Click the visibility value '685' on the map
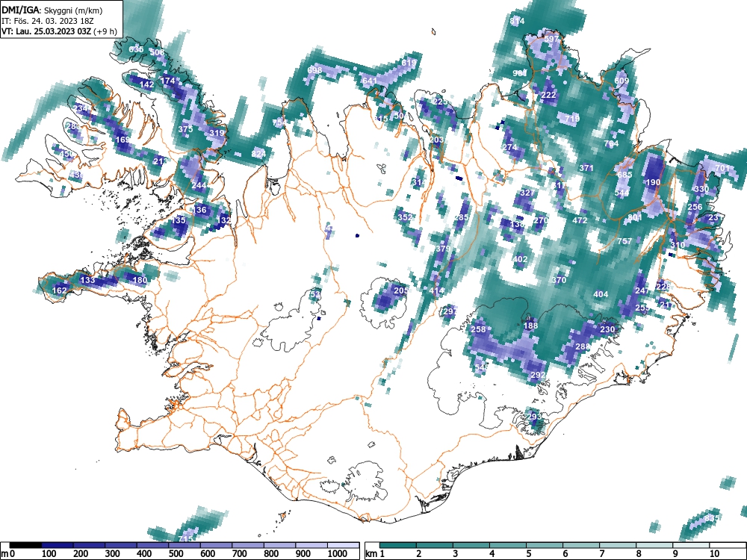Image resolution: width=747 pixels, height=560 pixels. tap(624, 175)
